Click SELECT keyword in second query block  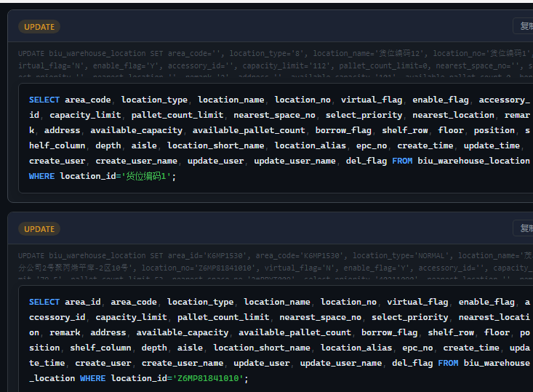[x=44, y=303]
